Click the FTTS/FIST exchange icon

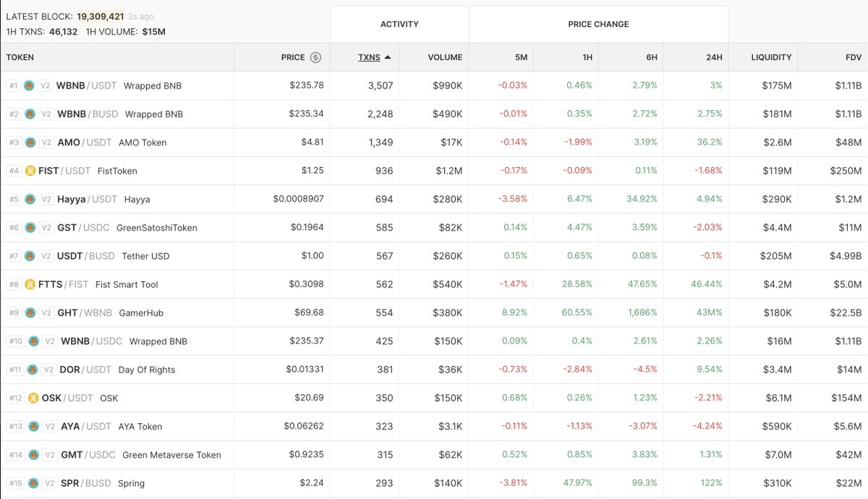[x=30, y=284]
